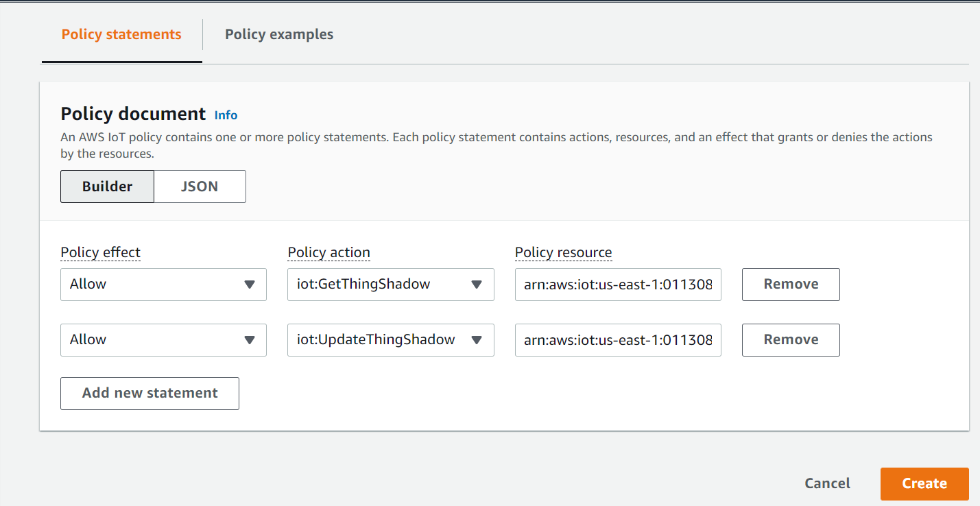Remove the iot:GetThingShadow statement

791,285
